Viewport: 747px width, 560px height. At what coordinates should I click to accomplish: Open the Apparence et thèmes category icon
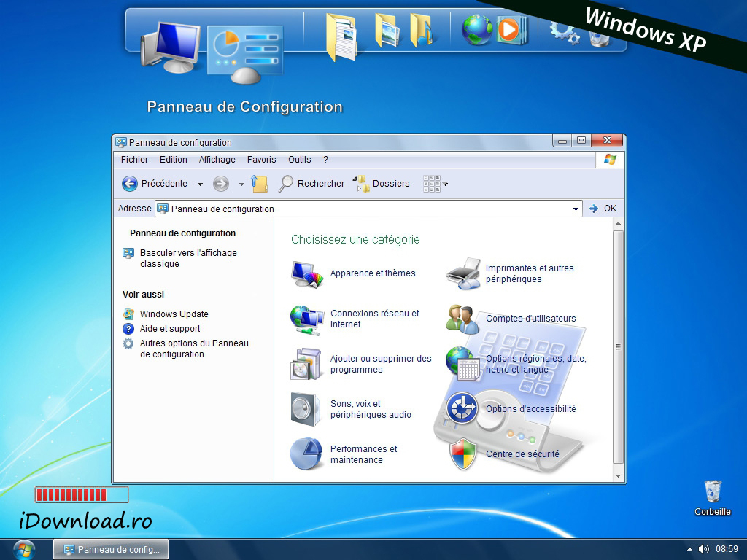[x=307, y=274]
